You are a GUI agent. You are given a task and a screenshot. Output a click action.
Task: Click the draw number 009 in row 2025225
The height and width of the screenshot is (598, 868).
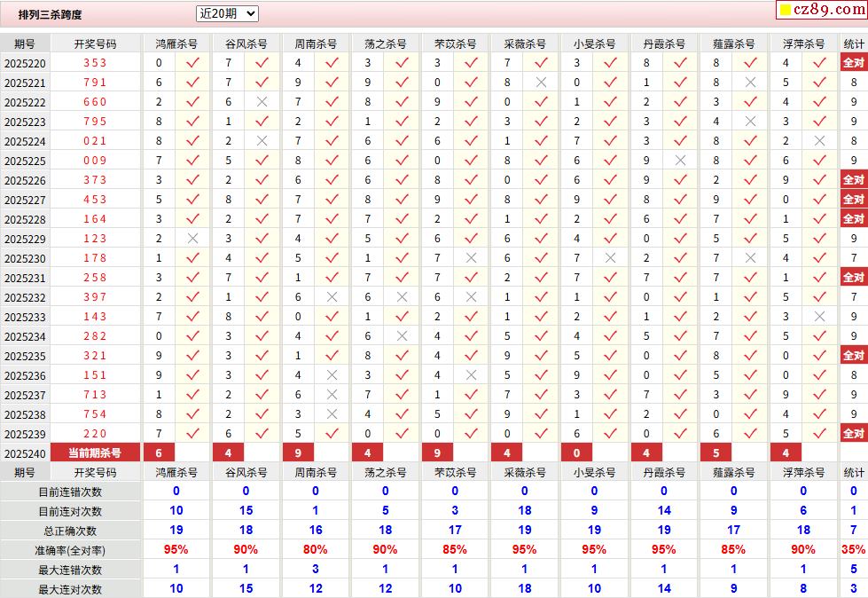[95, 161]
